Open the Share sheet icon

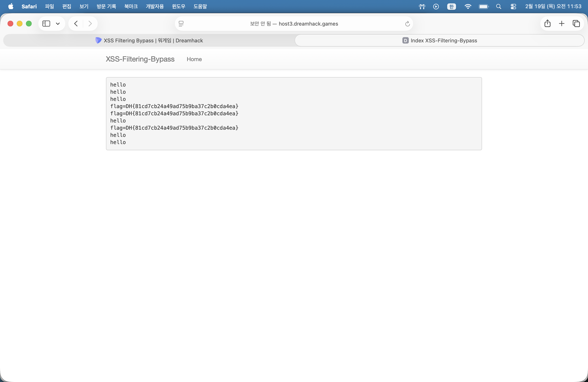(x=547, y=24)
